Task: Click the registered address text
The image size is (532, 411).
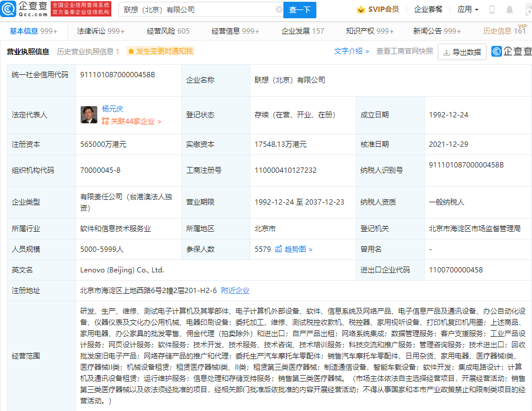Action: click(148, 291)
